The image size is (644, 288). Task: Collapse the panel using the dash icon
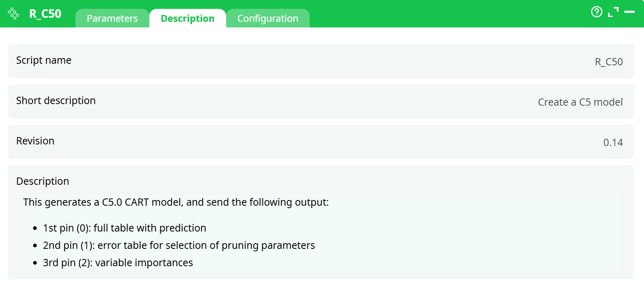[629, 12]
